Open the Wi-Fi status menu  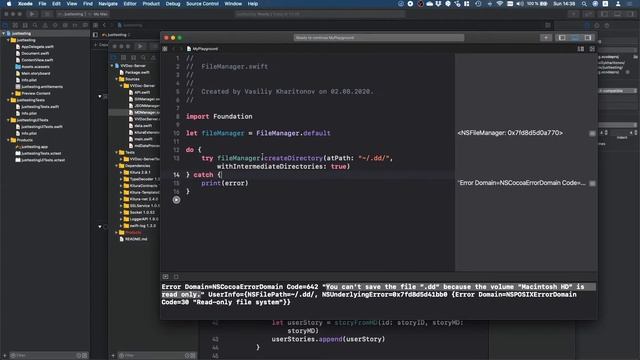click(500, 4)
